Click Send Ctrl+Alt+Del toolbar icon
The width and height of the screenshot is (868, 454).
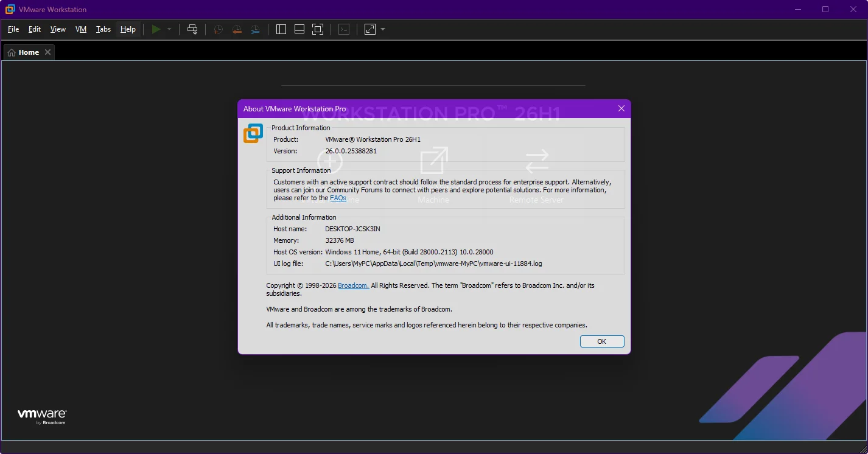192,29
